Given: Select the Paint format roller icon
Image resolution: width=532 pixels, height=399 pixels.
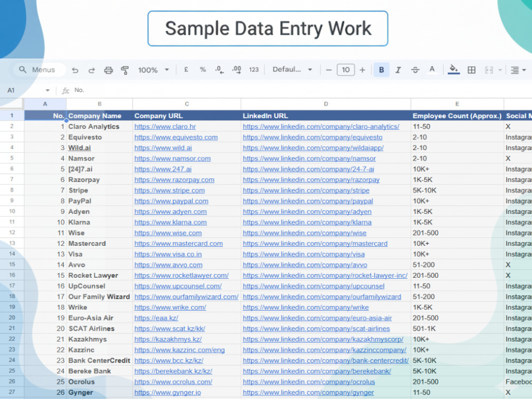Looking at the screenshot, I should click(125, 70).
